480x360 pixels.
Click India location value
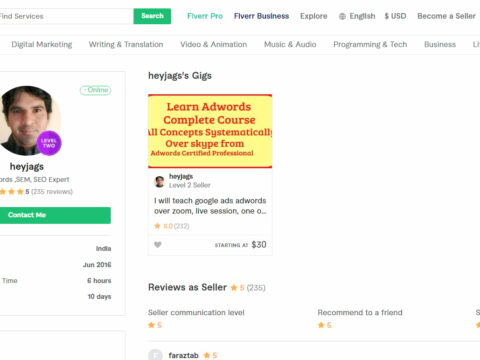coord(103,249)
